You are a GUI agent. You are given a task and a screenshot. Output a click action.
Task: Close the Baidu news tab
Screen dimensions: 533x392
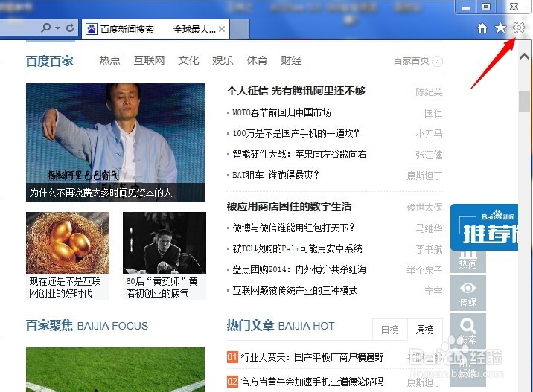[x=222, y=29]
